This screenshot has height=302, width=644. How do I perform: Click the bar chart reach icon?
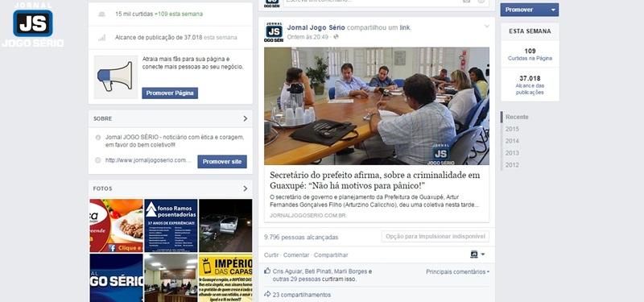[x=101, y=37]
